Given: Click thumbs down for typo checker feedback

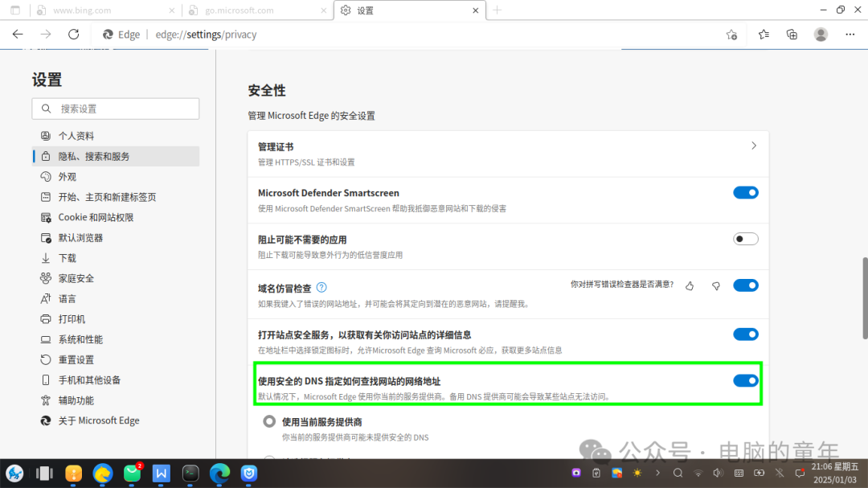Looking at the screenshot, I should (716, 286).
